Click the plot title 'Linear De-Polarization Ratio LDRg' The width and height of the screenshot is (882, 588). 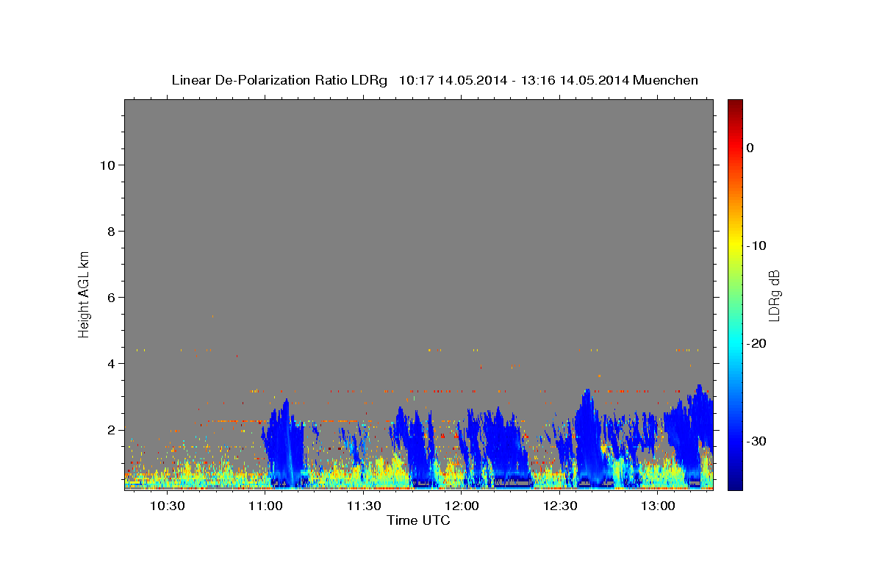(279, 80)
